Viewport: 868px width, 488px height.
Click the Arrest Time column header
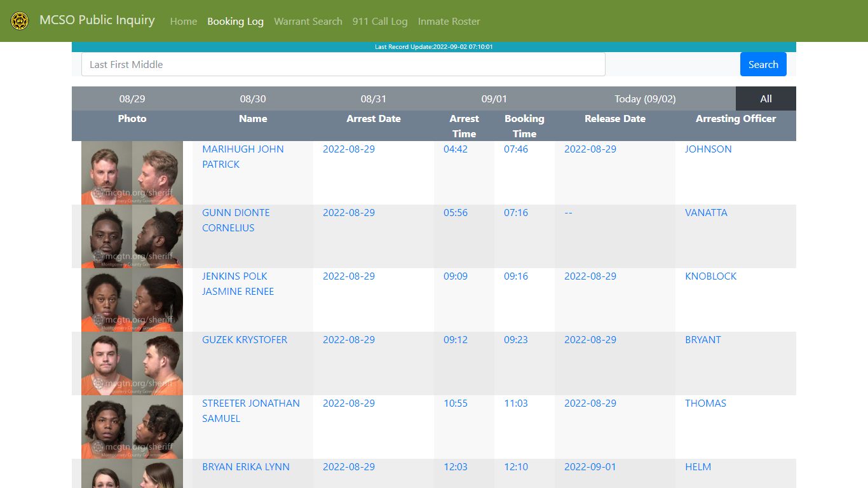point(464,126)
